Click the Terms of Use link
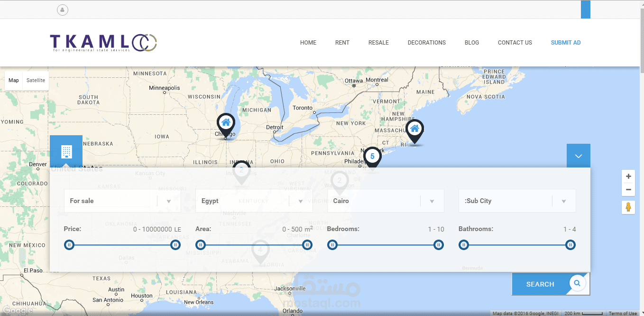This screenshot has width=644, height=316. tap(623, 314)
